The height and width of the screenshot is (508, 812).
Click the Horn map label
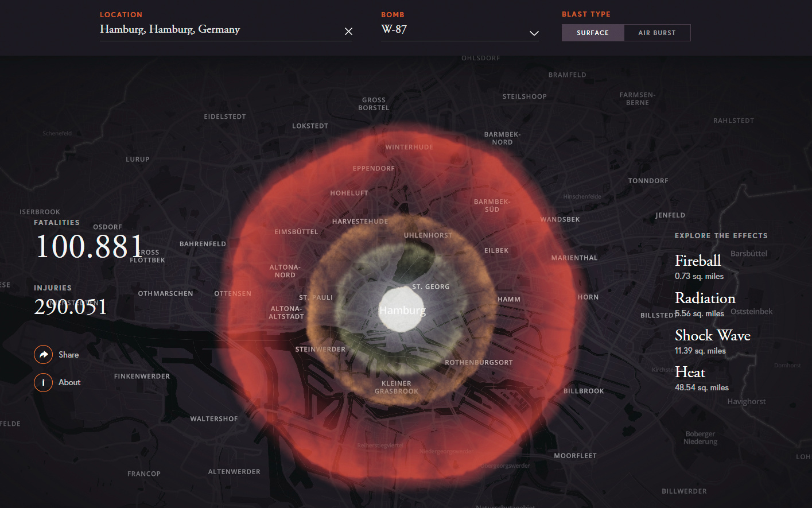pos(588,297)
